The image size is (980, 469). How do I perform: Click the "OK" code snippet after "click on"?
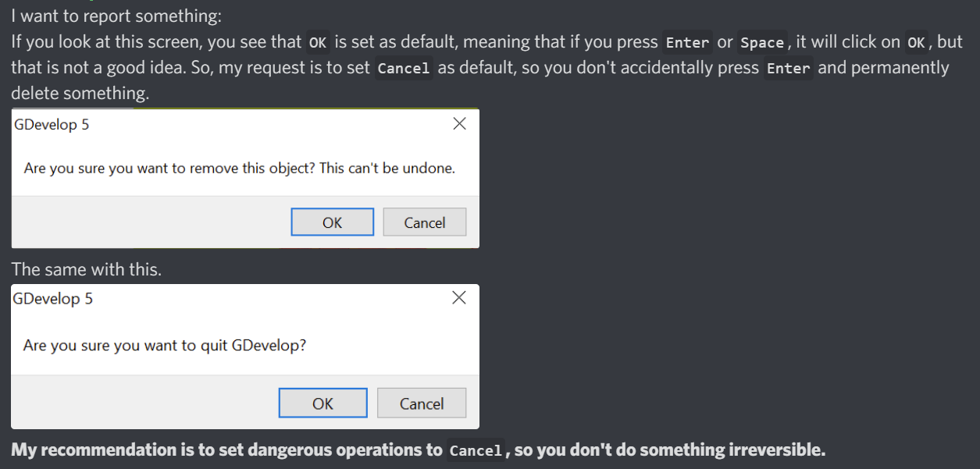tap(916, 43)
